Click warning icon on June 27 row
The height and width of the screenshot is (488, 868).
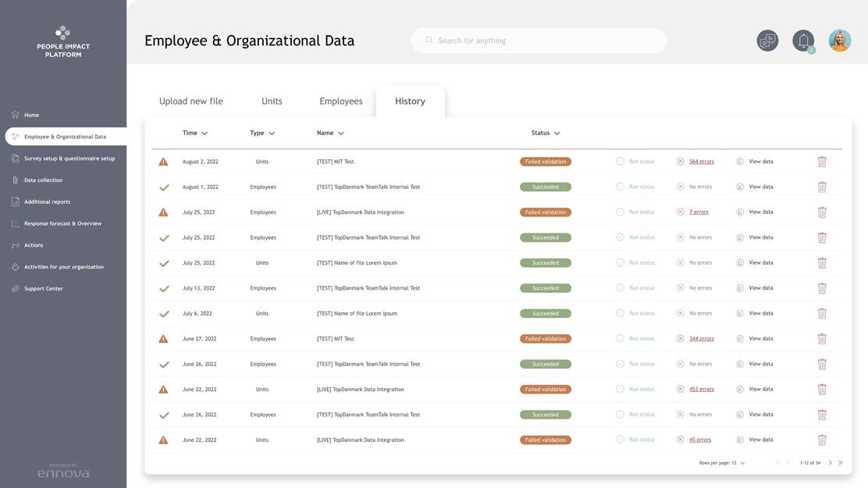[x=163, y=339]
